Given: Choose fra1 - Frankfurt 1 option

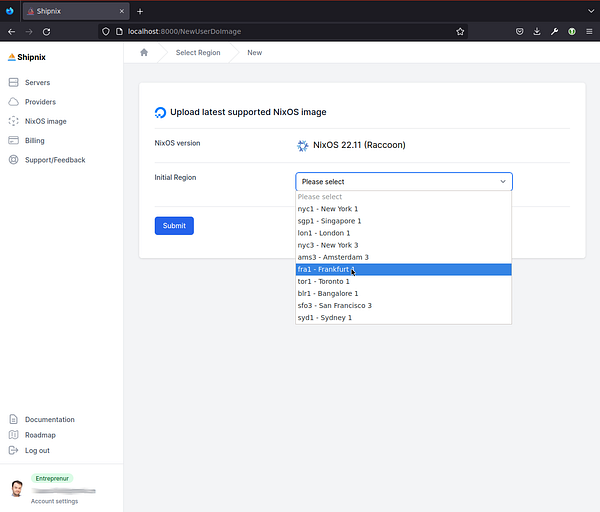Looking at the screenshot, I should (x=403, y=269).
